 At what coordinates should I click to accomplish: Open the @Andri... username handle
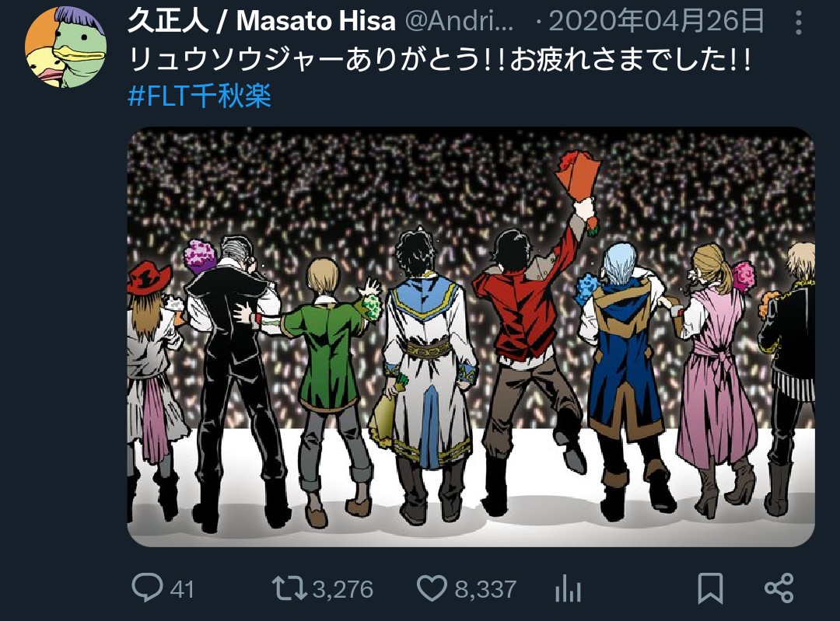[x=460, y=22]
